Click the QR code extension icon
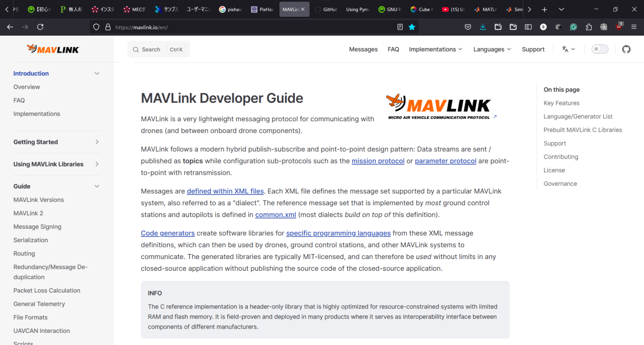 click(603, 26)
